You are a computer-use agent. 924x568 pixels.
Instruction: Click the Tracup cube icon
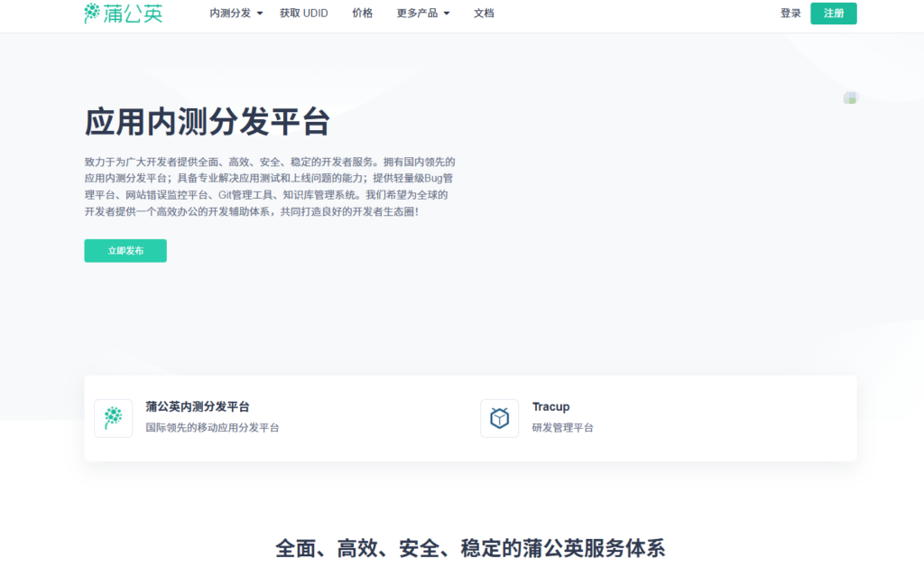[x=499, y=418]
